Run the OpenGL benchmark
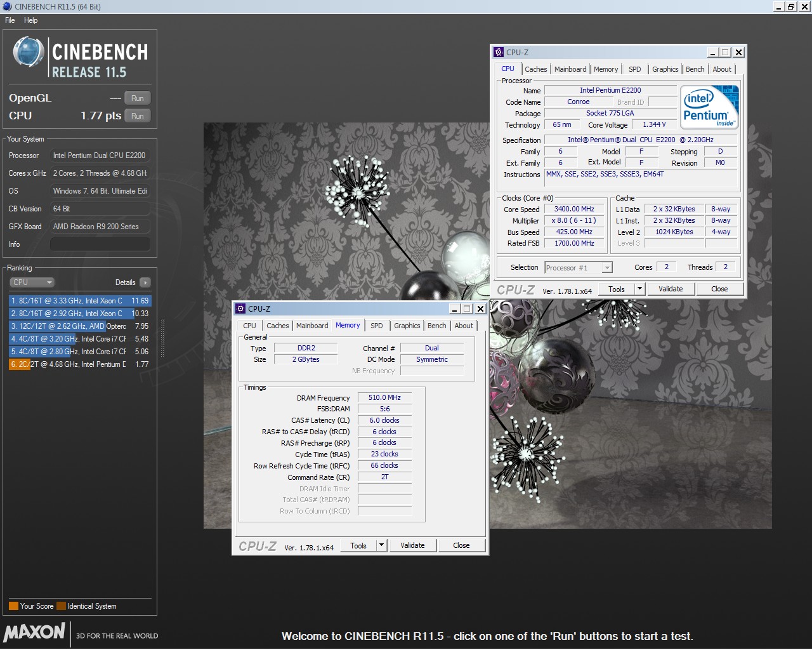812x650 pixels. click(x=138, y=98)
